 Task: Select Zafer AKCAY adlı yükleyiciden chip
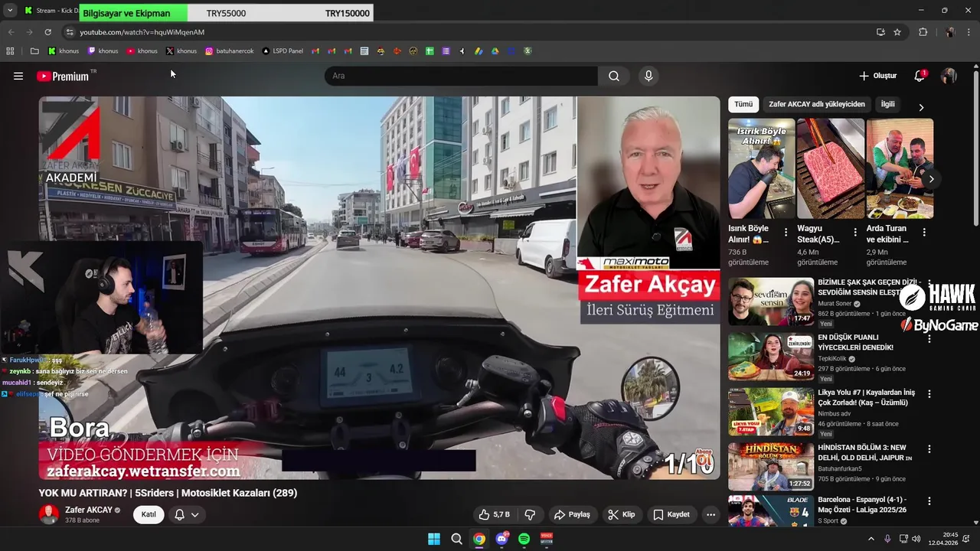coord(817,104)
